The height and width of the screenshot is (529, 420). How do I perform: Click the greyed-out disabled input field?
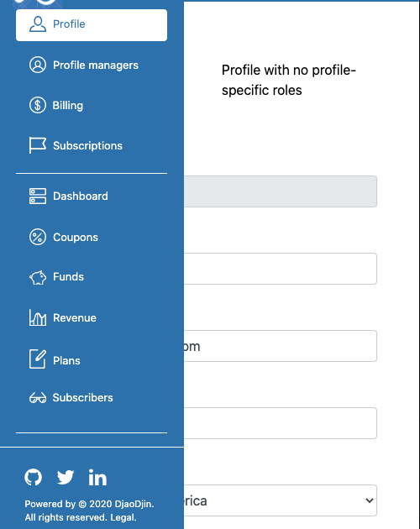coord(281,191)
